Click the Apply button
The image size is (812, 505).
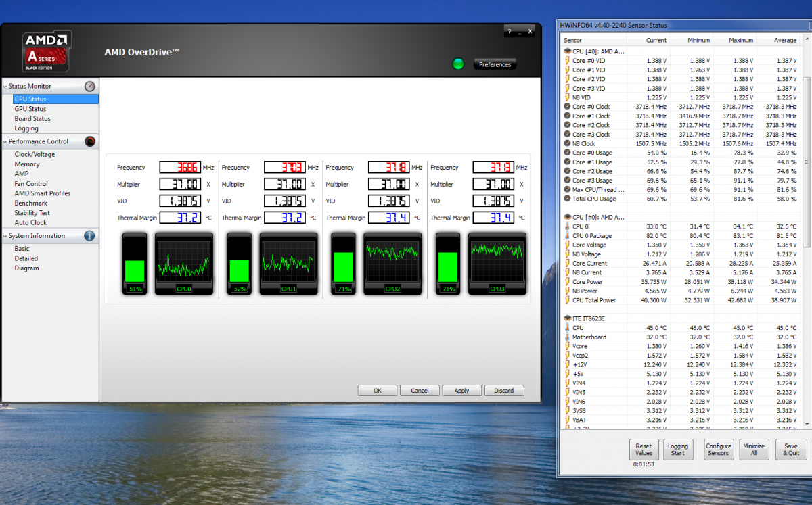pos(461,391)
